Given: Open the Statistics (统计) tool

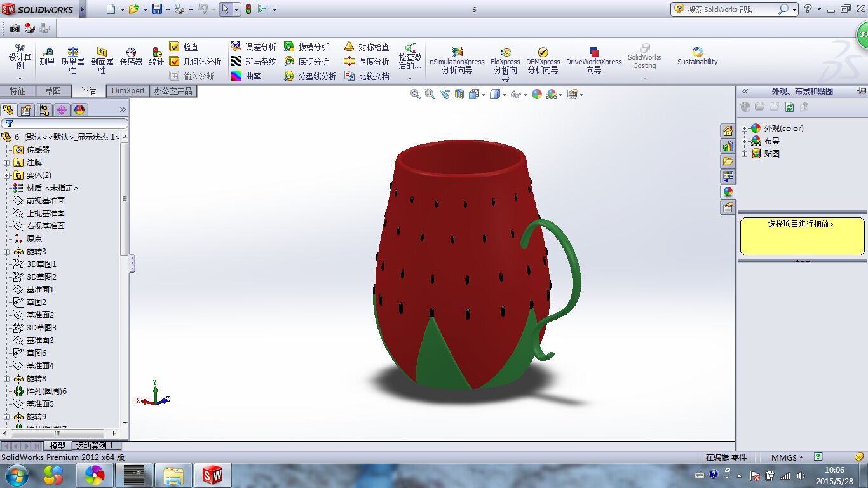Looking at the screenshot, I should tap(156, 57).
